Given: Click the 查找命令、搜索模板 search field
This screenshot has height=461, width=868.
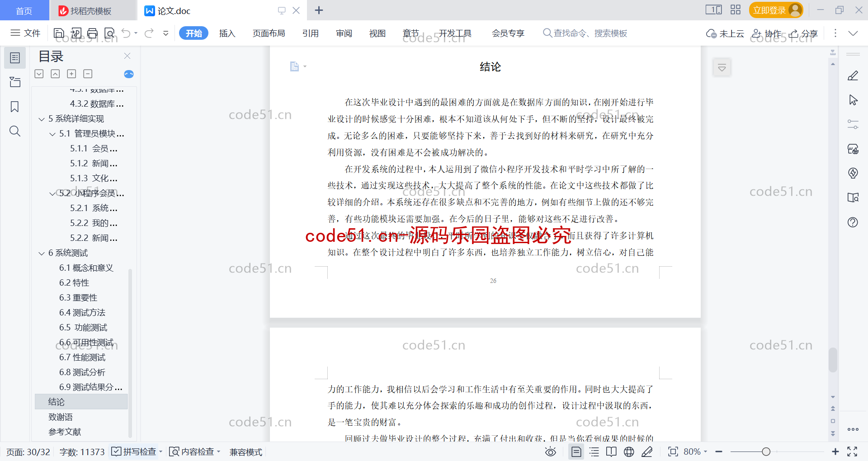Looking at the screenshot, I should [585, 33].
